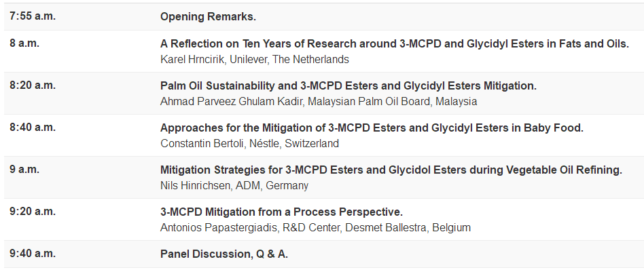Click speaker Karel Hrncirik, Unilever line
The image size is (644, 272).
(254, 59)
